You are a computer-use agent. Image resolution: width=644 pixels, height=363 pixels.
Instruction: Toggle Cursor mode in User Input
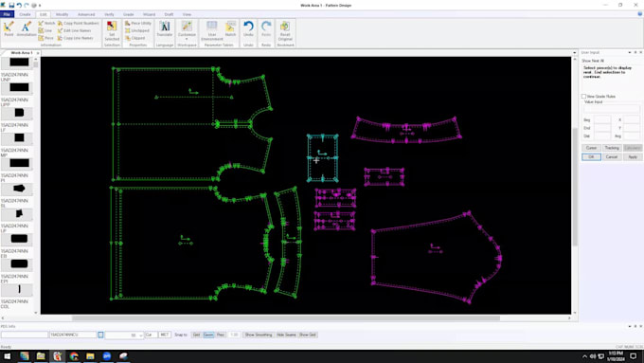[x=591, y=148]
